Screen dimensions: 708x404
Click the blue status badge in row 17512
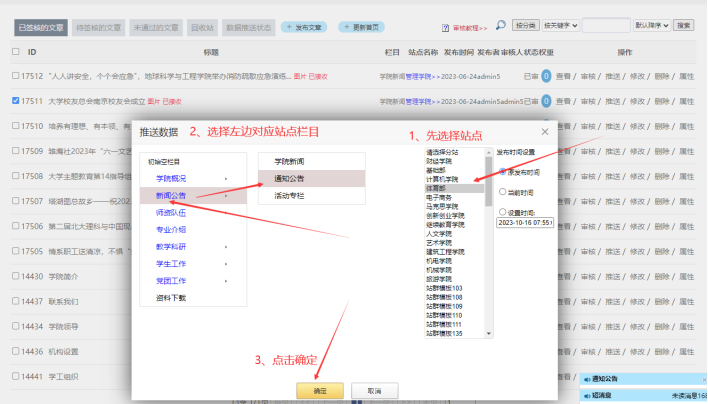coord(545,75)
